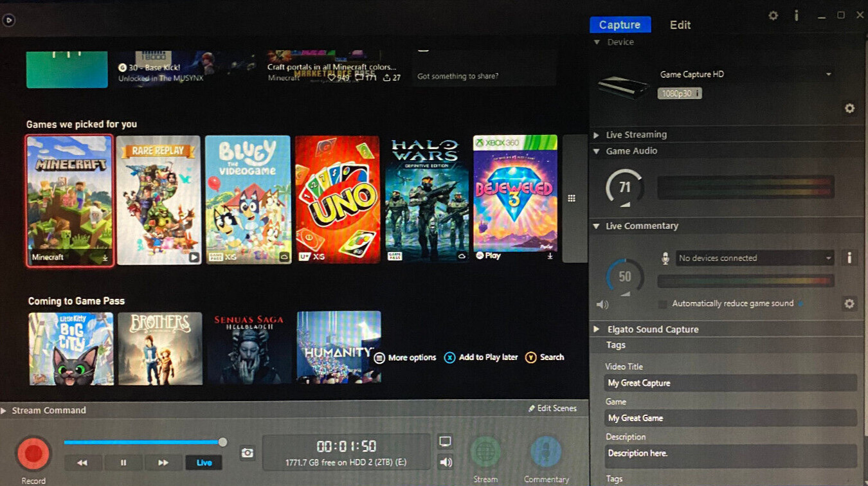868x486 pixels.
Task: Pause the capture playback
Action: [x=123, y=462]
